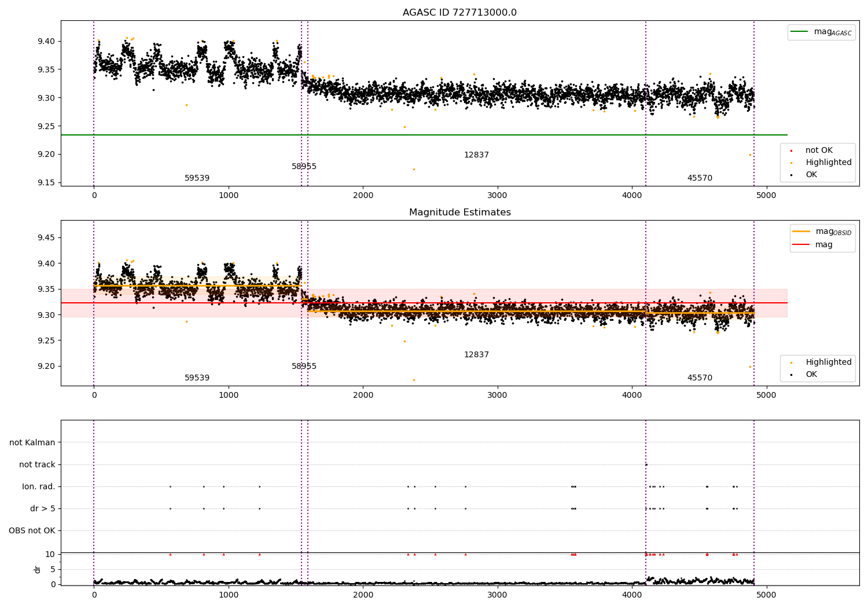The width and height of the screenshot is (868, 608).
Task: Click the 12837 annotation in Magnitude Estimates plot
Action: click(476, 355)
